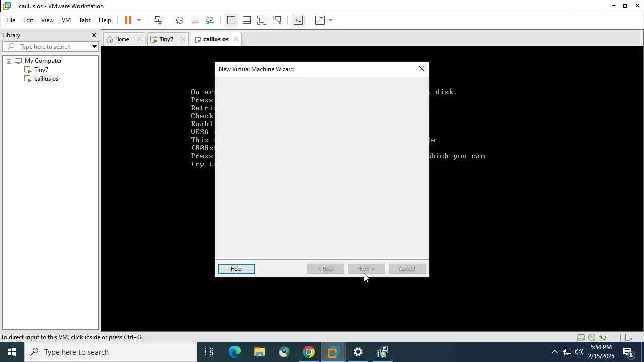
Task: Open the Help menu
Action: click(x=105, y=20)
